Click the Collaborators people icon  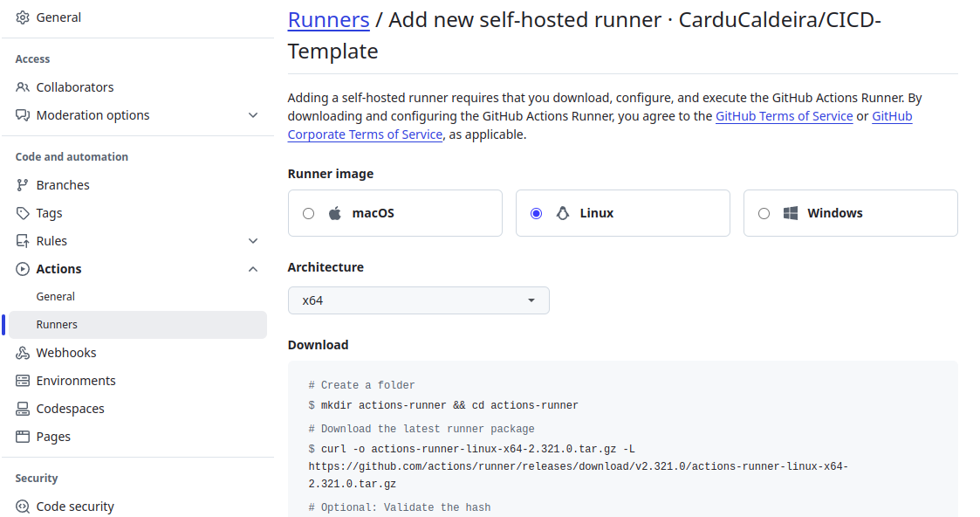(23, 87)
